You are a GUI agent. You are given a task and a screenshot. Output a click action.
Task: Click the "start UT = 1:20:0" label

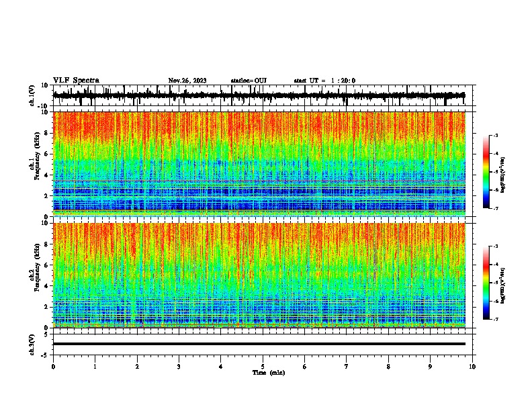pos(324,81)
